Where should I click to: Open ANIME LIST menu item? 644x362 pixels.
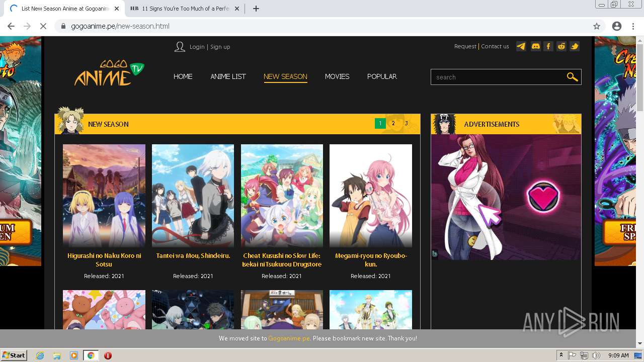pos(228,76)
